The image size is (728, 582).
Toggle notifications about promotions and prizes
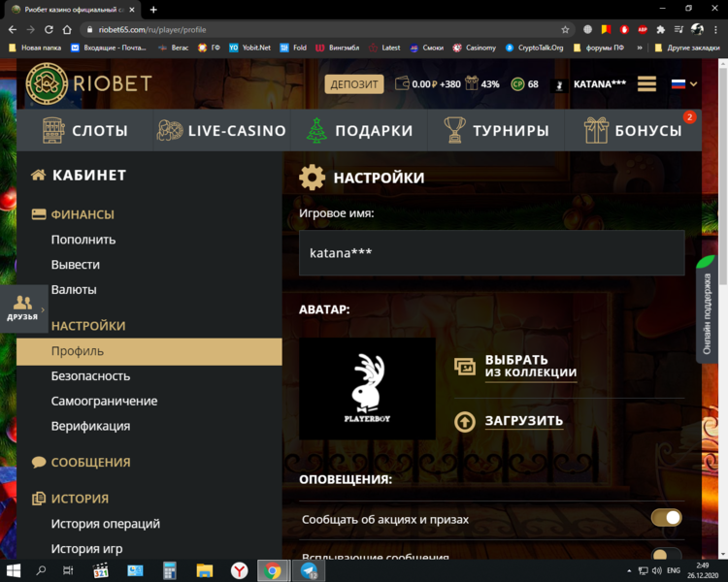tap(666, 519)
